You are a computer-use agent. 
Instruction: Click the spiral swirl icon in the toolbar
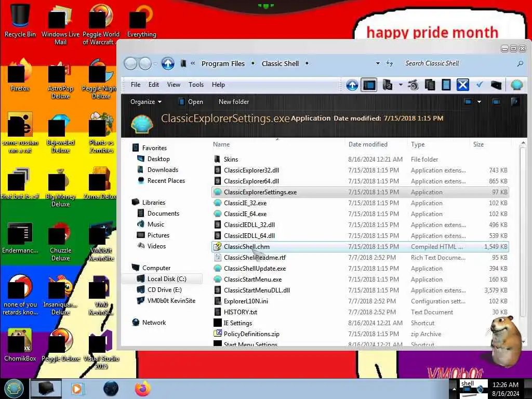(413, 85)
